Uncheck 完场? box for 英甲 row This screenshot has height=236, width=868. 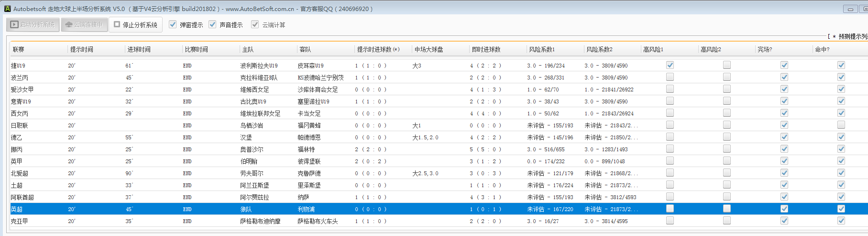[x=784, y=161]
